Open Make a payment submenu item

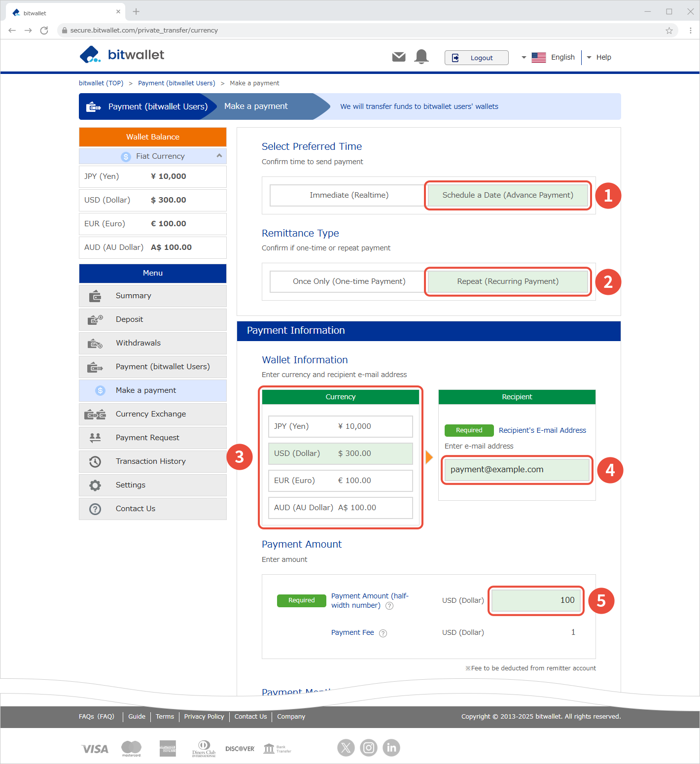tap(153, 390)
